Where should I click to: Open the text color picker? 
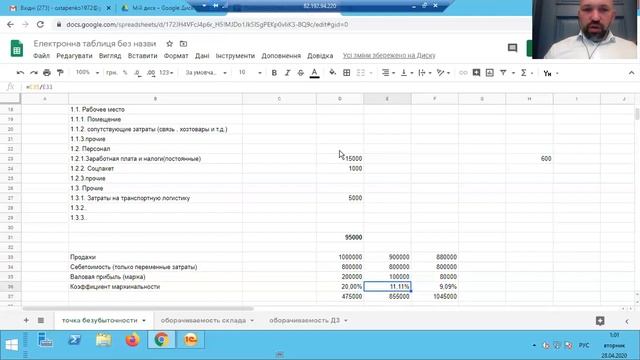[314, 73]
